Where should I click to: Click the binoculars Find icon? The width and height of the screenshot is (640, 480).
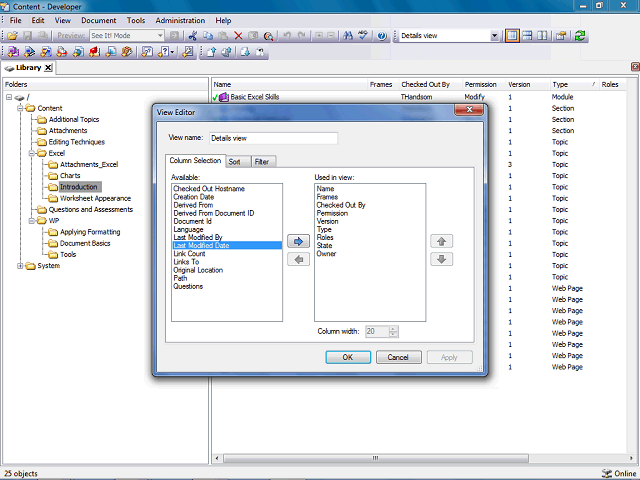tap(348, 36)
